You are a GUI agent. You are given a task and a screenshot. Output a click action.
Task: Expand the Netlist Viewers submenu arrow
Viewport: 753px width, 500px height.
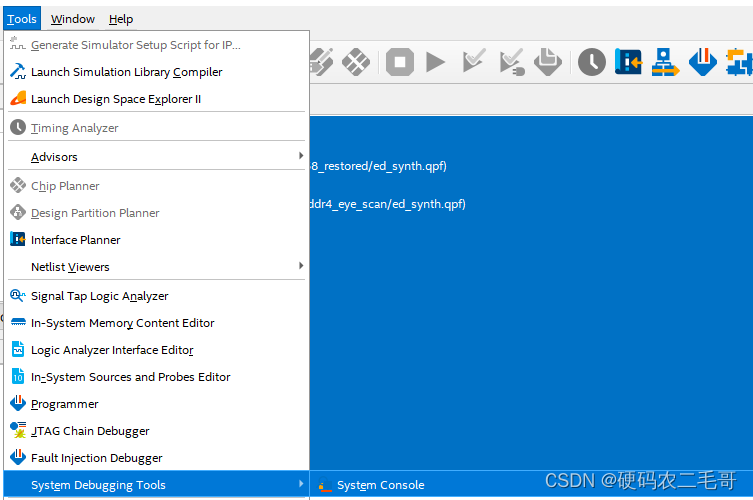point(301,266)
